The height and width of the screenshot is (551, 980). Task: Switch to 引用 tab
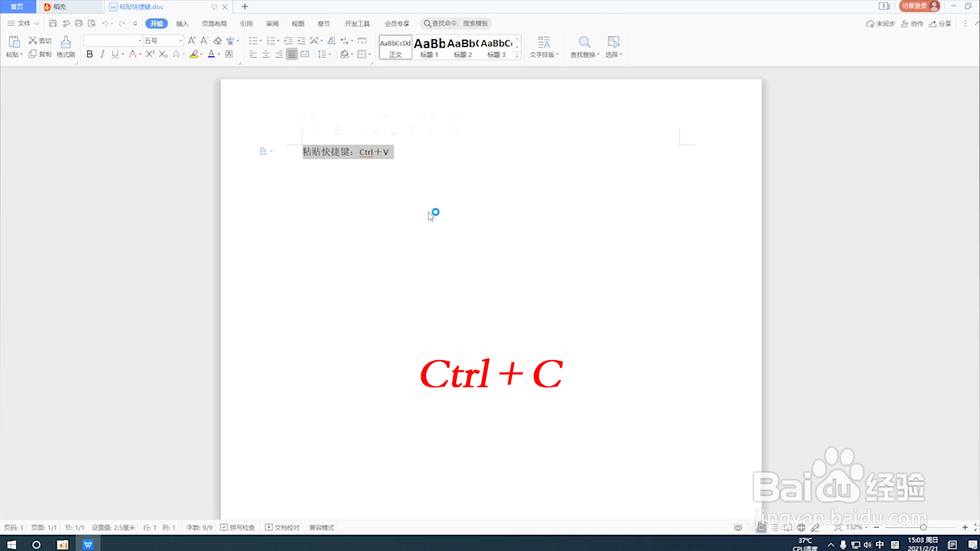(x=247, y=23)
